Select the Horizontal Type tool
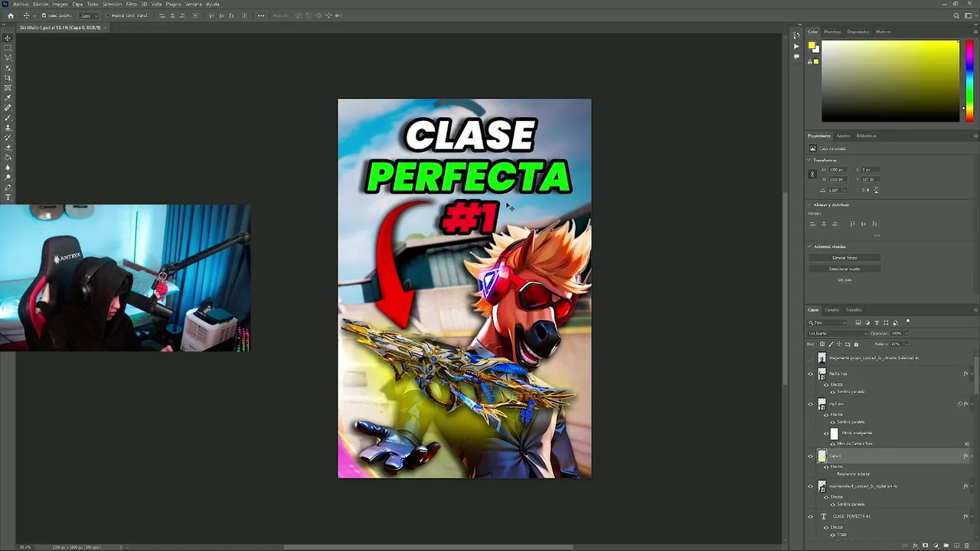Image resolution: width=980 pixels, height=551 pixels. (x=8, y=197)
